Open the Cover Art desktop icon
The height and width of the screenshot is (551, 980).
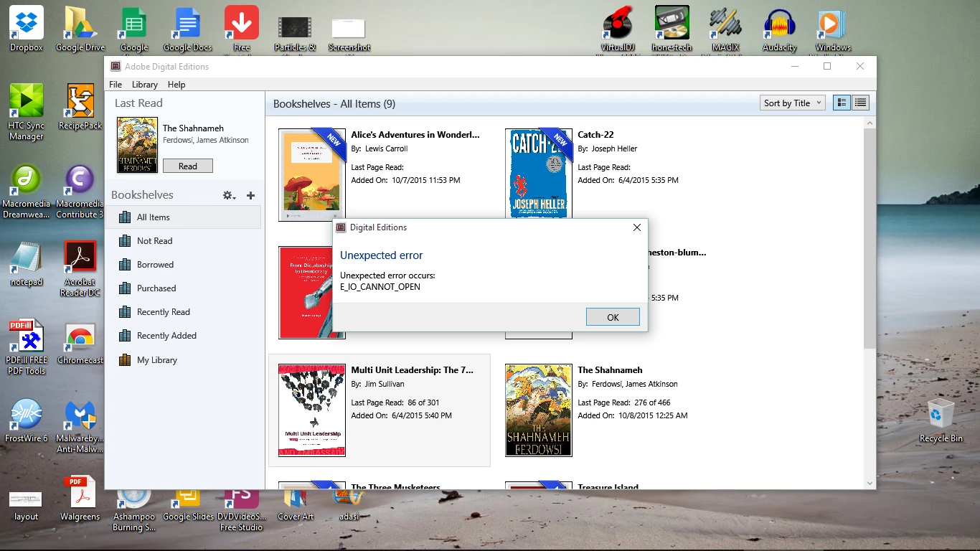click(296, 505)
